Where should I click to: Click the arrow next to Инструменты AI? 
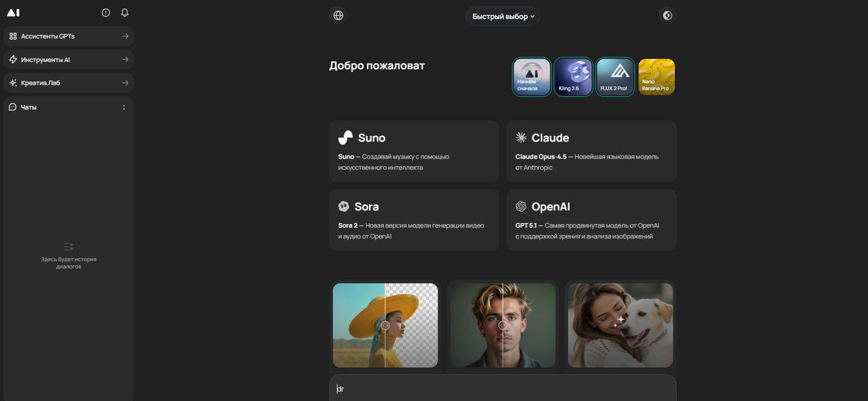(x=125, y=59)
